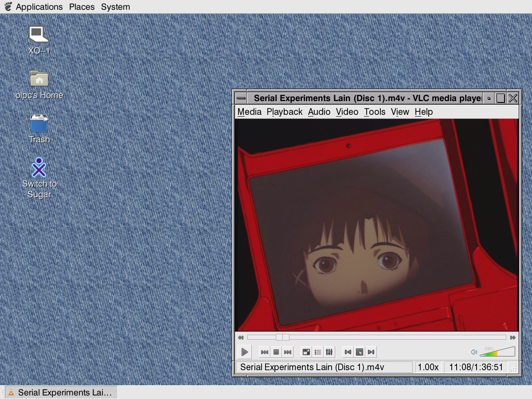532x399 pixels.
Task: Click the 1.00x playback speed indicator
Action: [428, 367]
